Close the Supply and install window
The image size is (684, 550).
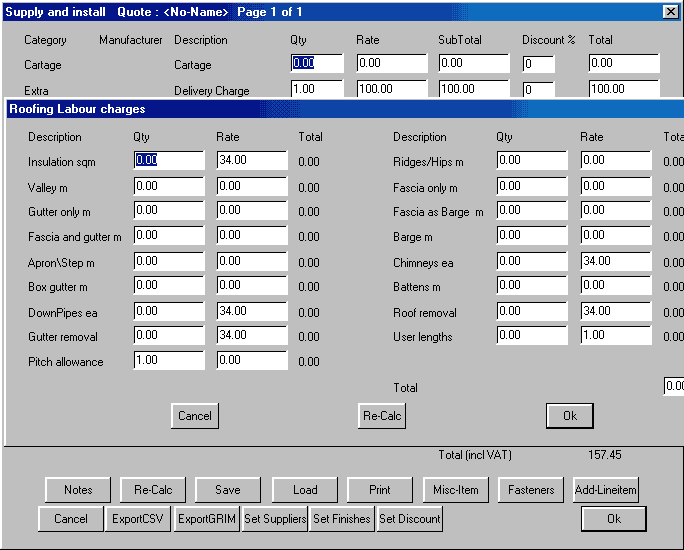670,12
